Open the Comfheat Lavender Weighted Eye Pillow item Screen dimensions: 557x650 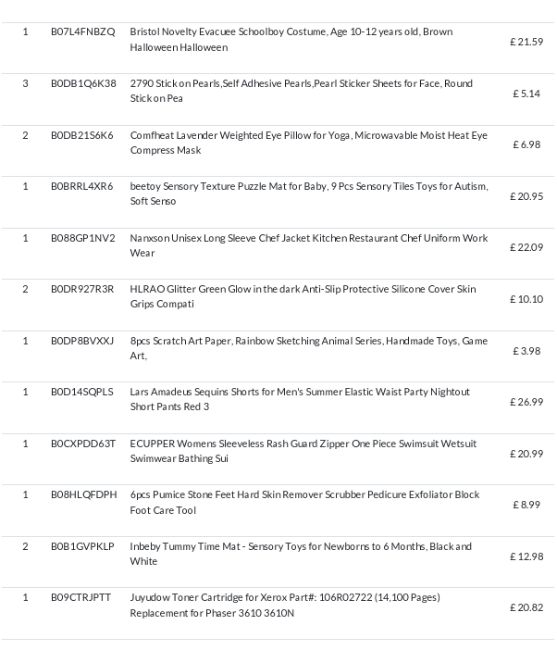point(308,143)
